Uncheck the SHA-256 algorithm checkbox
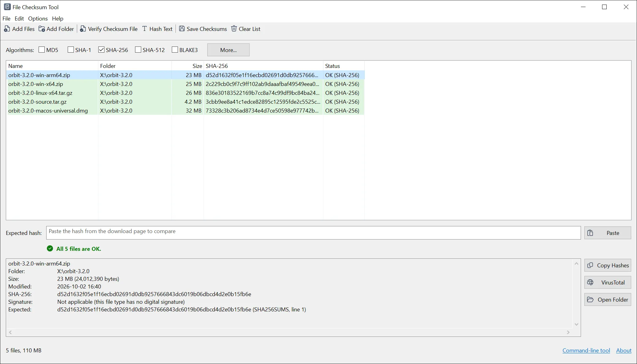The width and height of the screenshot is (637, 364). [x=101, y=50]
